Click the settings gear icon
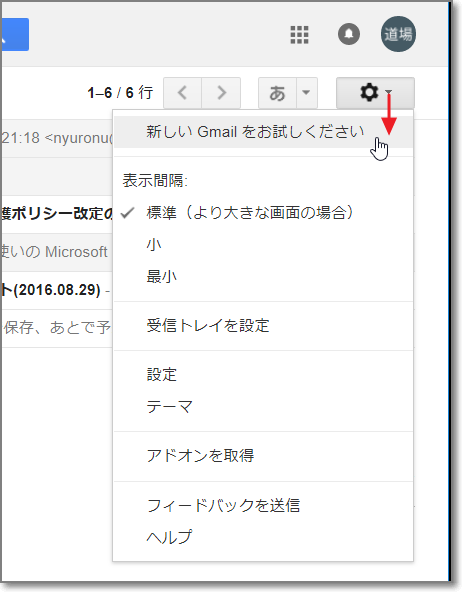 (369, 92)
